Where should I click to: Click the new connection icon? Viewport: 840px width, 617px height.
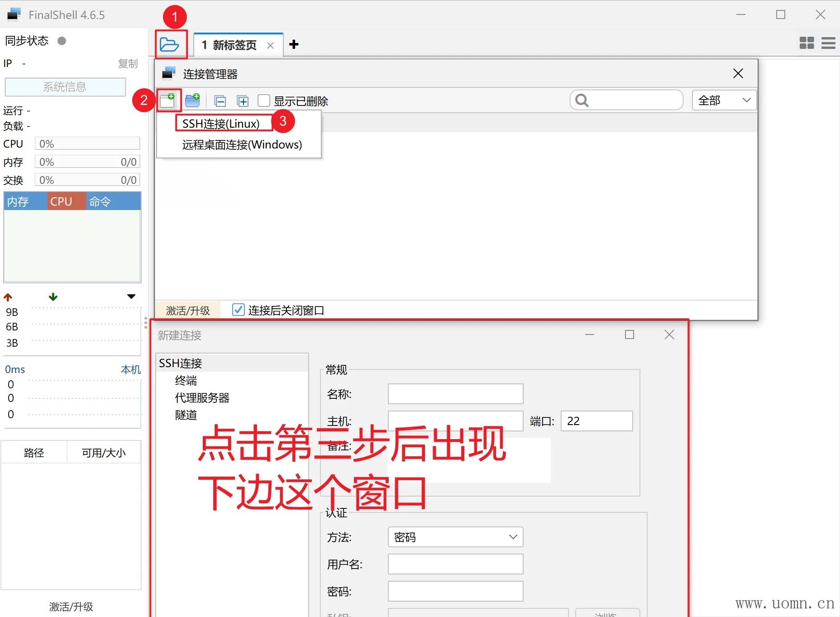(168, 100)
